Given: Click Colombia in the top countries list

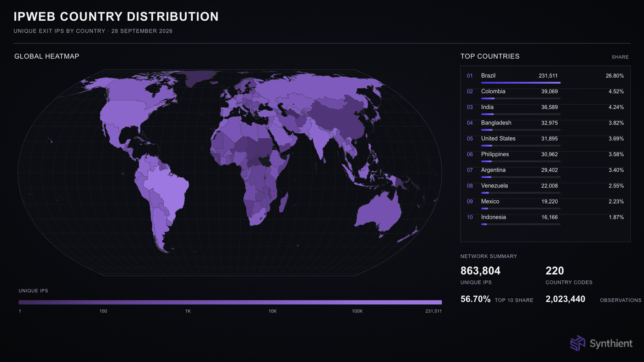Looking at the screenshot, I should (493, 91).
